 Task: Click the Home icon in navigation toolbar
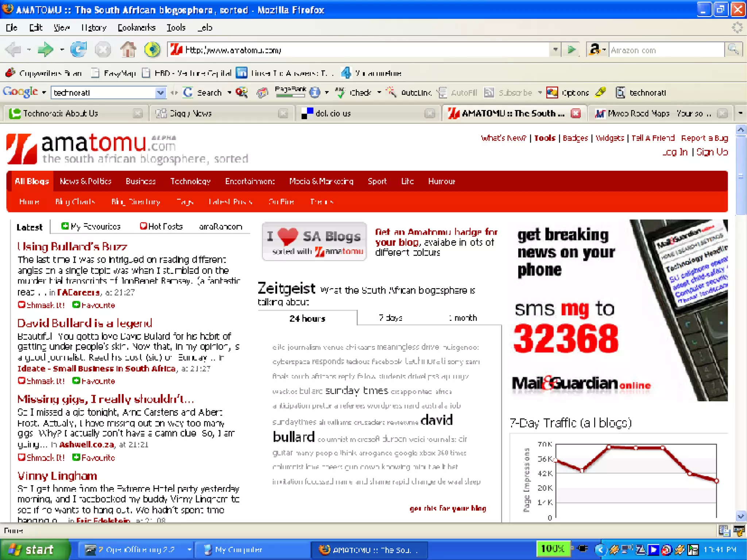tap(128, 50)
